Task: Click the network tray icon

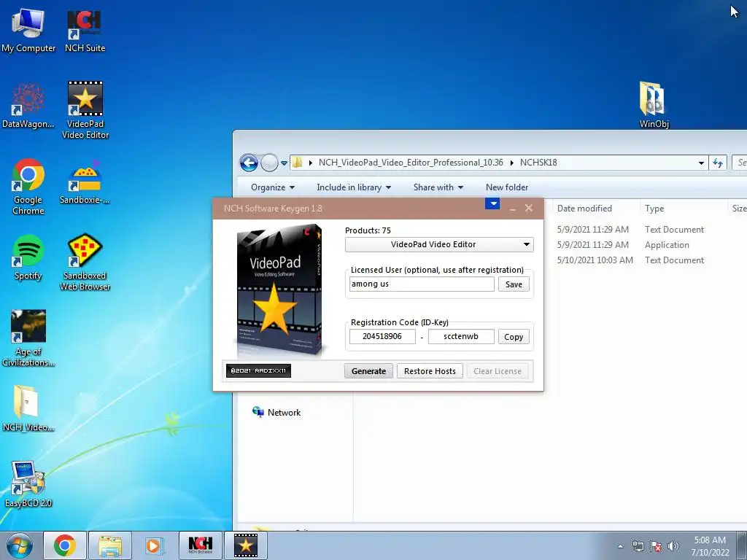Action: 638,546
